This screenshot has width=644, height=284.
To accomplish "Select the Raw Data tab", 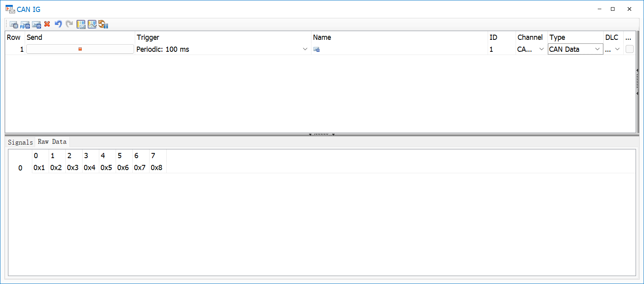I will point(52,142).
